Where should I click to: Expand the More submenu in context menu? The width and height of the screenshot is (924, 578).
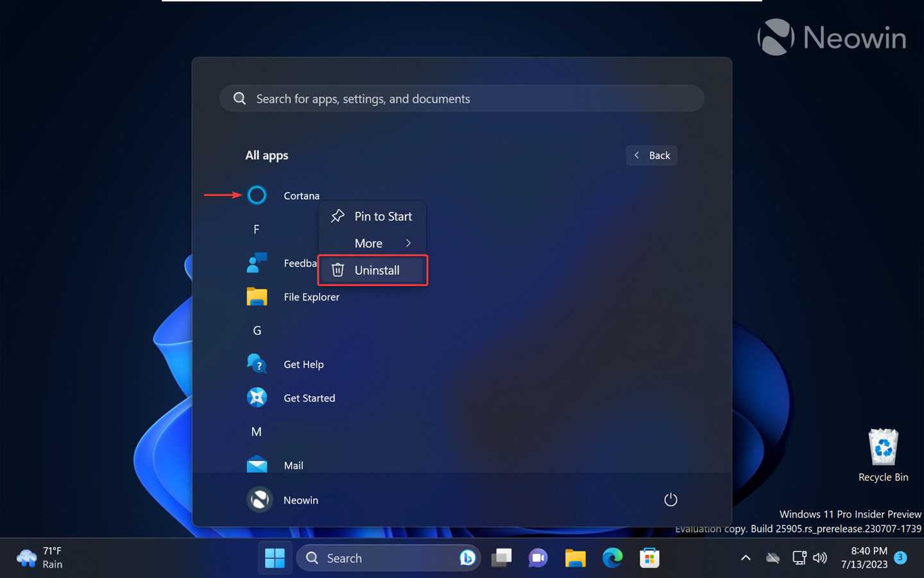point(372,243)
